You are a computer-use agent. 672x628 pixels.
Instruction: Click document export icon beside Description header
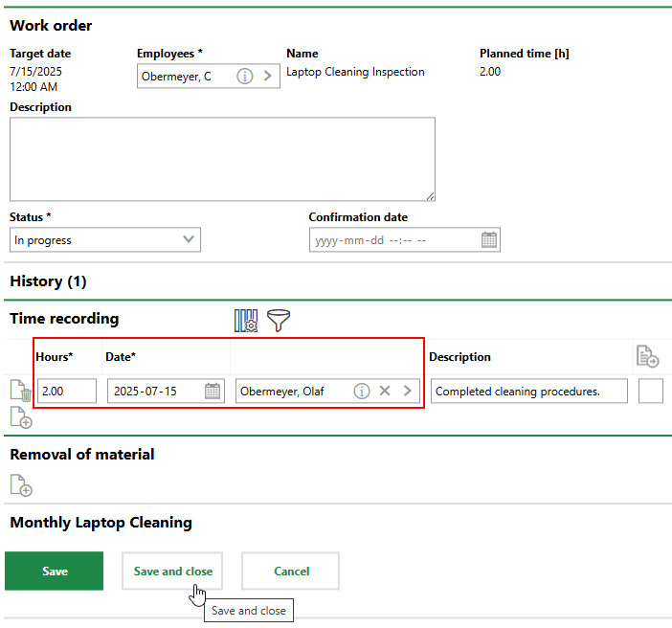pyautogui.click(x=648, y=357)
